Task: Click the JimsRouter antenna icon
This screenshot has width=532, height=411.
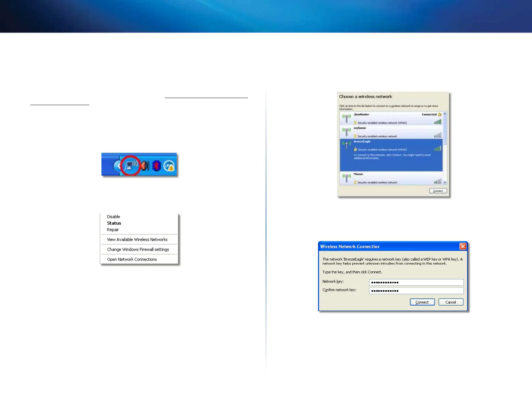Action: (346, 118)
